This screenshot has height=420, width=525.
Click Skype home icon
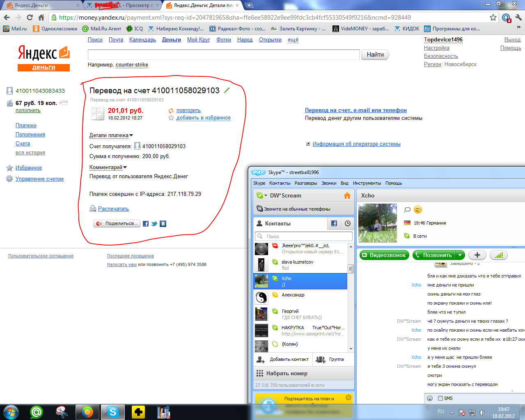[347, 195]
